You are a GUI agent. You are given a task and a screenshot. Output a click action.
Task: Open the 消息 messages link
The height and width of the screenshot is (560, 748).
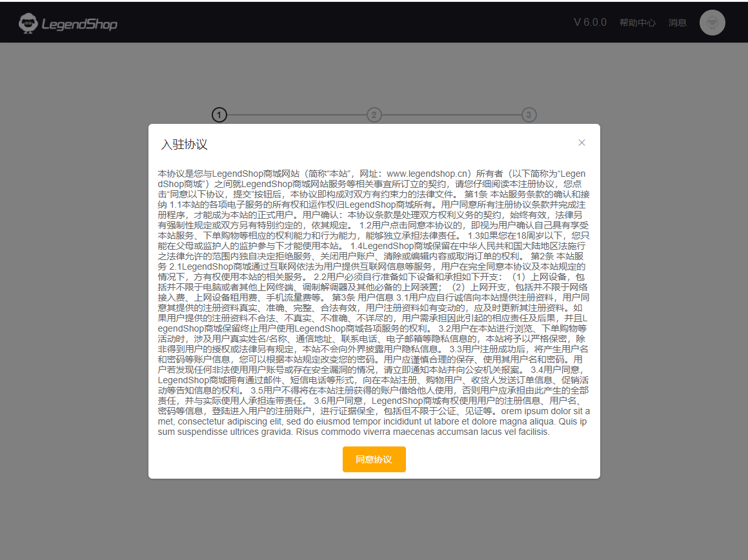click(x=677, y=23)
